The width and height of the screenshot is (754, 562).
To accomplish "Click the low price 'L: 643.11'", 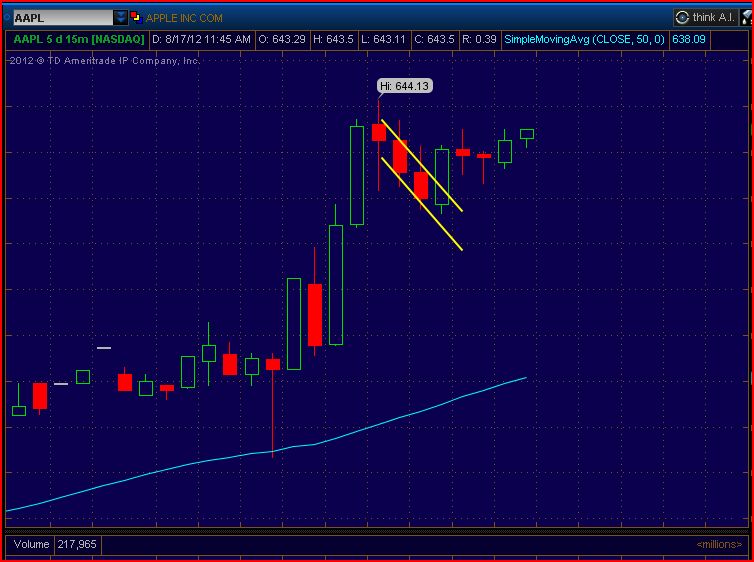I will tap(383, 39).
